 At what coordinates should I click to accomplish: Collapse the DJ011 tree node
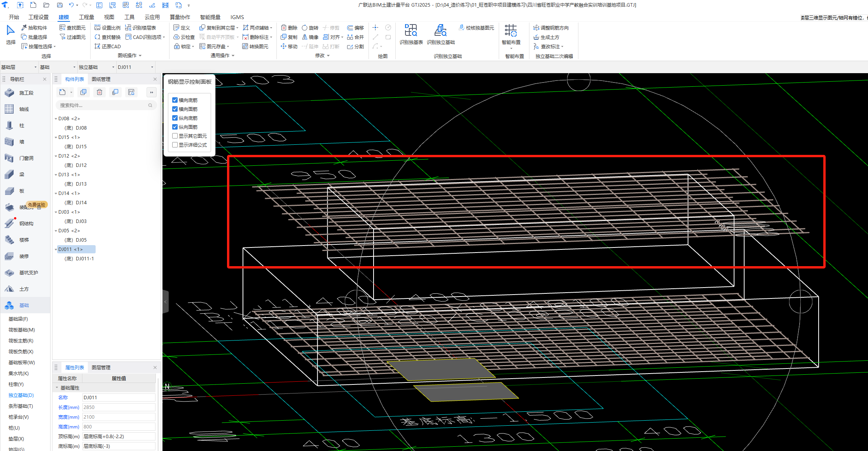(56, 249)
